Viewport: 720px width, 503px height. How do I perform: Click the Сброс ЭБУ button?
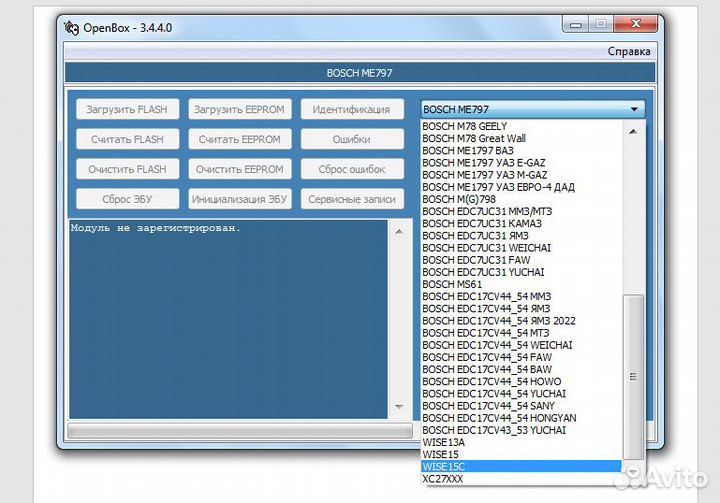coord(127,199)
